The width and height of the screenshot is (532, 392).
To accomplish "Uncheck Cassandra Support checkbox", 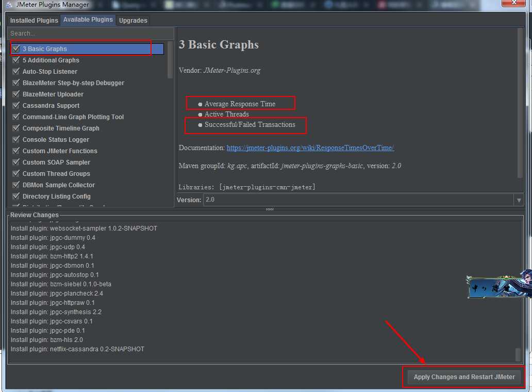I will (16, 106).
